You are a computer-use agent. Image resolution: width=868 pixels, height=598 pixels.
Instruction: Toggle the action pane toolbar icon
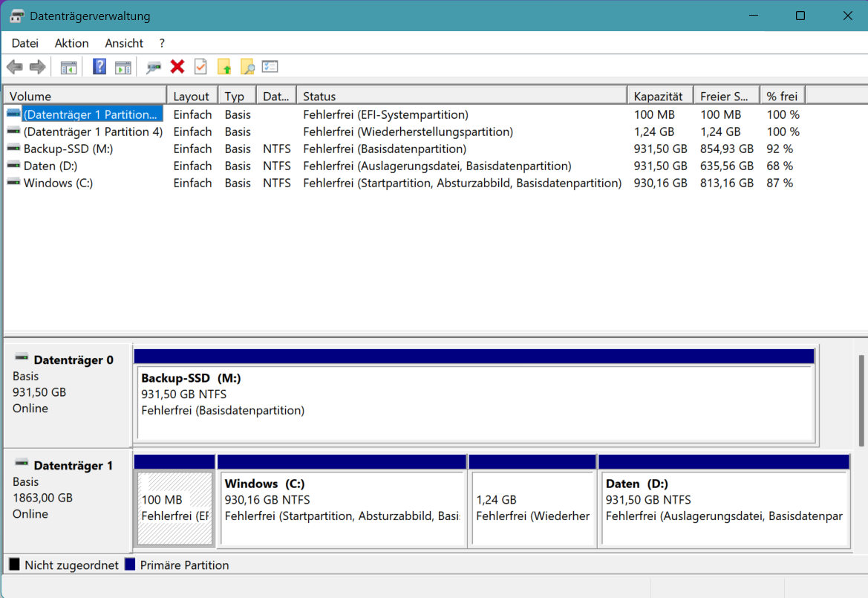click(x=123, y=68)
